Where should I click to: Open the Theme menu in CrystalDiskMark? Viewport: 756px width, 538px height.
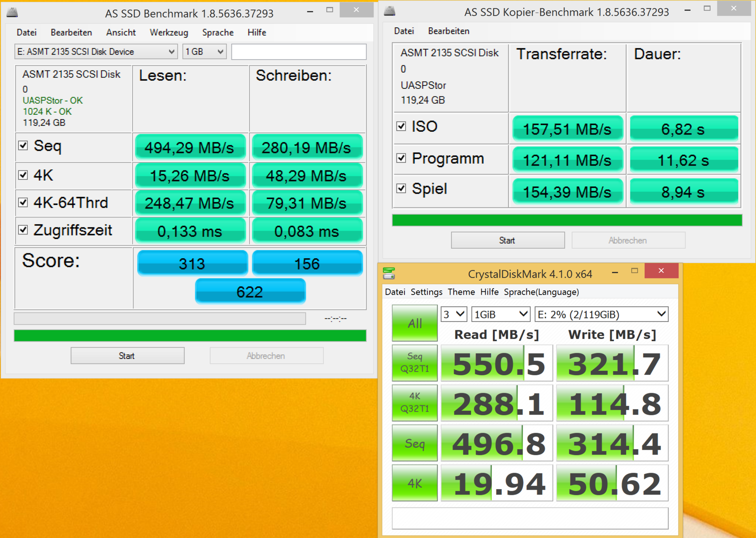pos(461,292)
